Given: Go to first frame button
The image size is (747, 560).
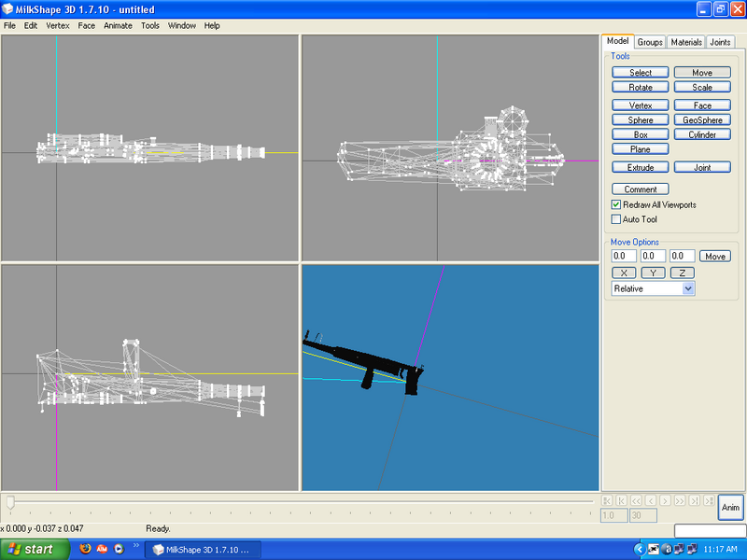Looking at the screenshot, I should coord(621,500).
